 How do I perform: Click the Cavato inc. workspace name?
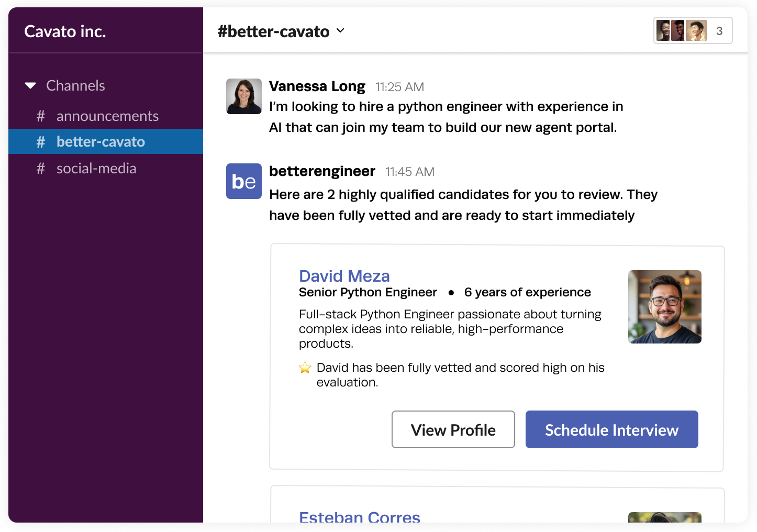(65, 31)
